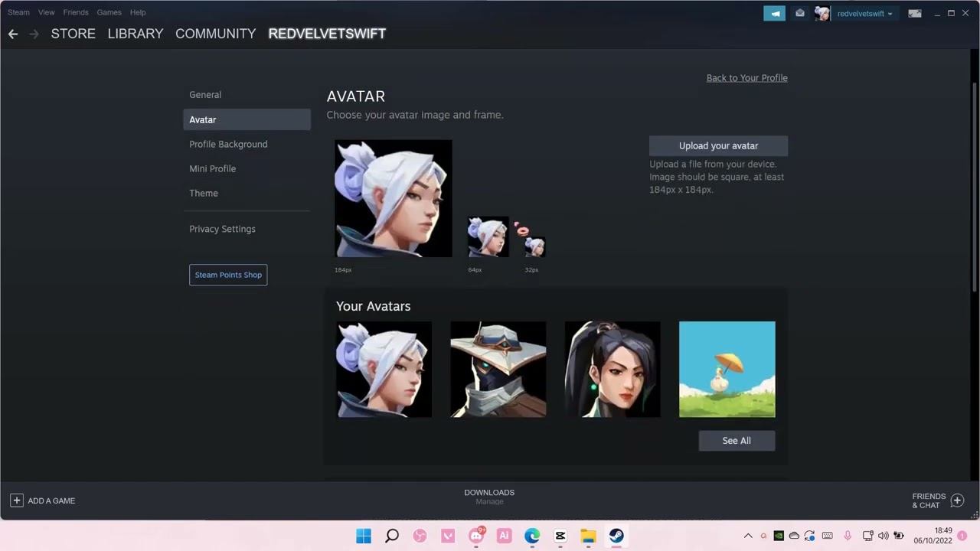Viewport: 980px width, 551px height.
Task: Open CapCut from the taskbar
Action: click(x=560, y=536)
